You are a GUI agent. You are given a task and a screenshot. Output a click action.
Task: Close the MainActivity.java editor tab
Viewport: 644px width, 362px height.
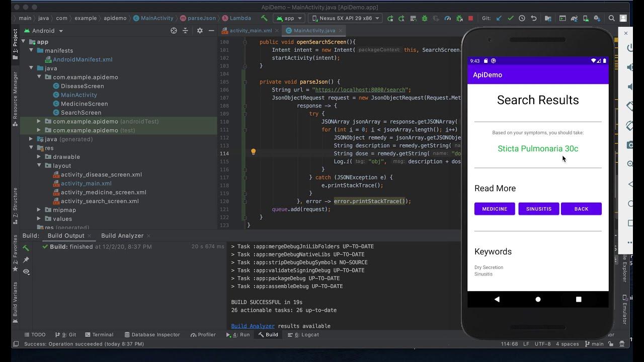click(x=340, y=31)
